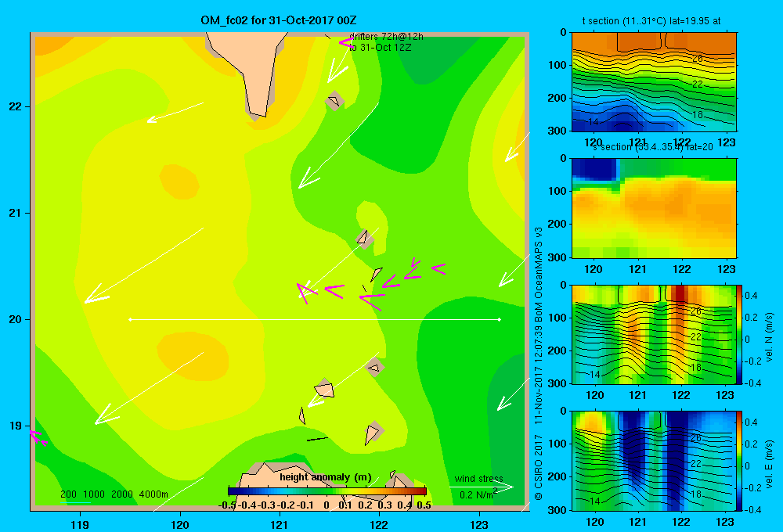Click longitude label '119' on the main map axis
Viewport: 783px width, 532px height.
[x=80, y=524]
